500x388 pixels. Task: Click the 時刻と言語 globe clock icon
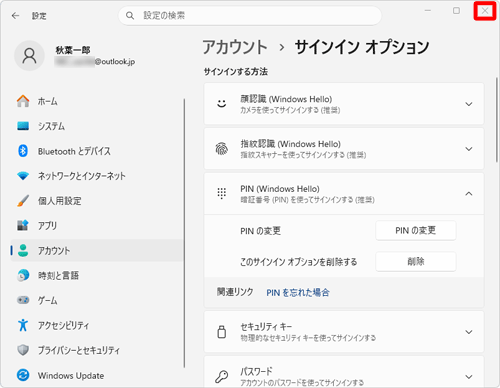coord(23,275)
